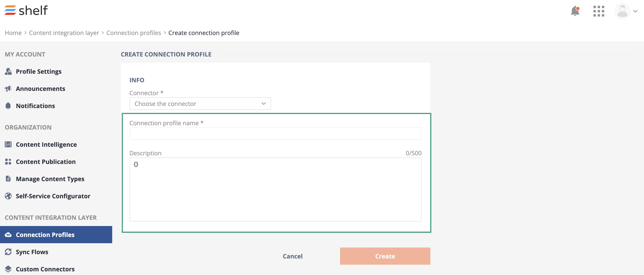The width and height of the screenshot is (644, 275).
Task: Navigate to Connection profiles breadcrumb
Action: pos(133,33)
